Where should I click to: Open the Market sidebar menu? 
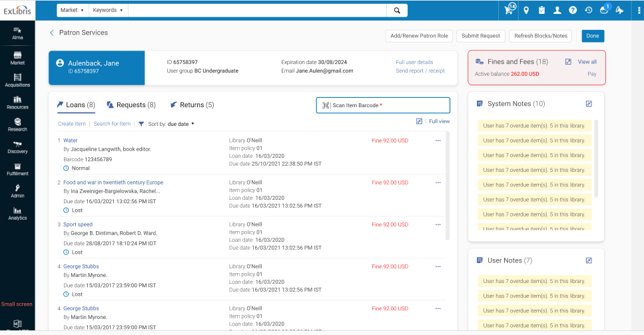click(17, 59)
